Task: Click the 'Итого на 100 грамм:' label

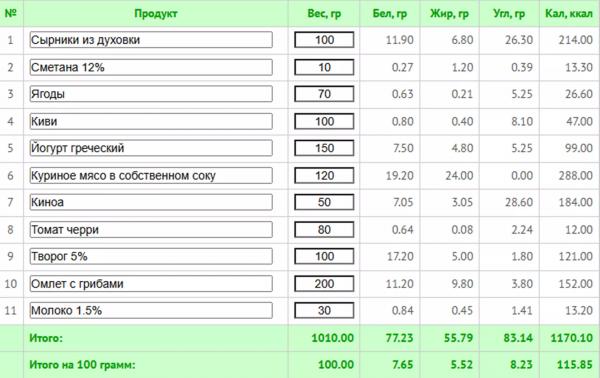Action: tap(82, 365)
